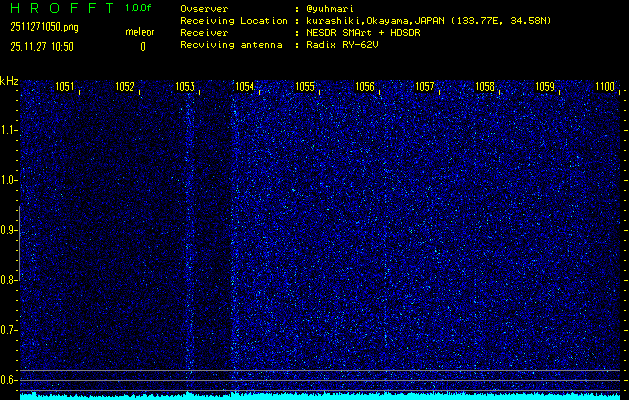
Task: Click receiver value NESDR SMArt + HDSDR
Action: point(363,33)
